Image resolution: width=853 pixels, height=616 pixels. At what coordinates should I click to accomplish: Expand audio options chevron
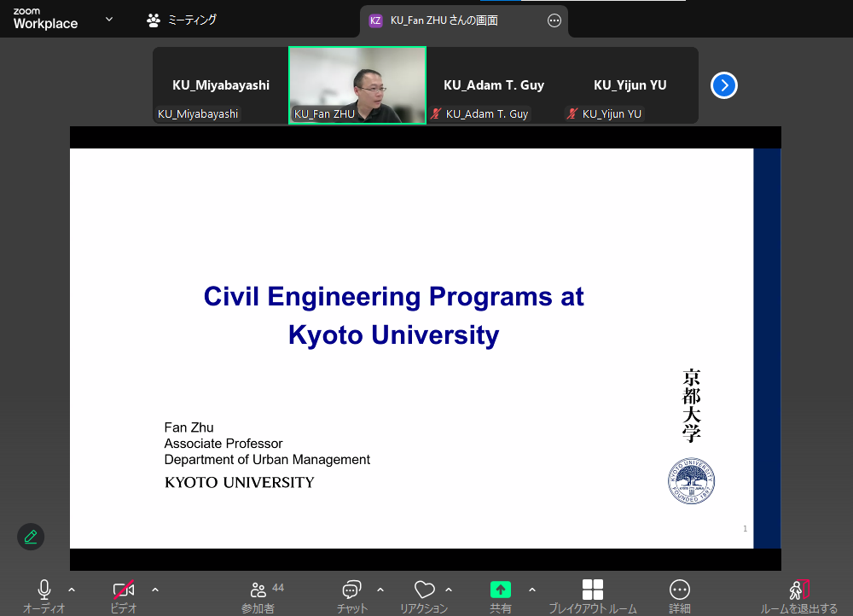[72, 590]
